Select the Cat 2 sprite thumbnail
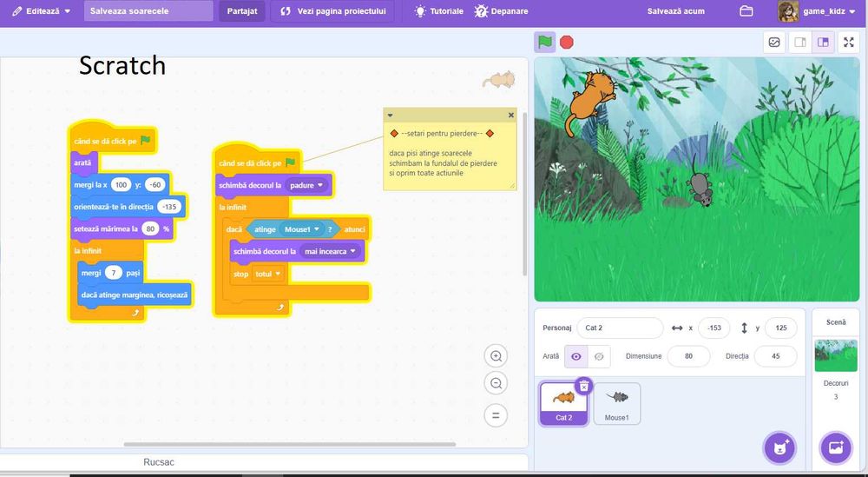This screenshot has width=868, height=477. [563, 403]
